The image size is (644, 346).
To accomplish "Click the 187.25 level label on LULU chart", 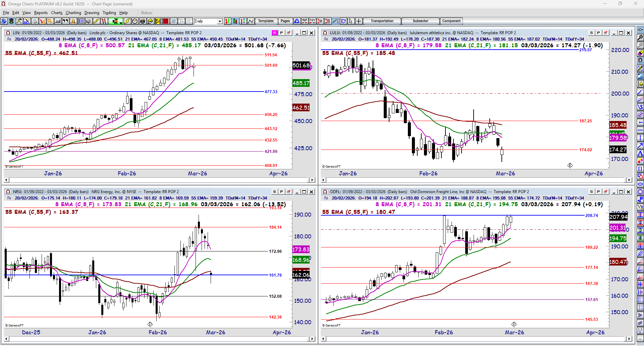I will [x=586, y=121].
